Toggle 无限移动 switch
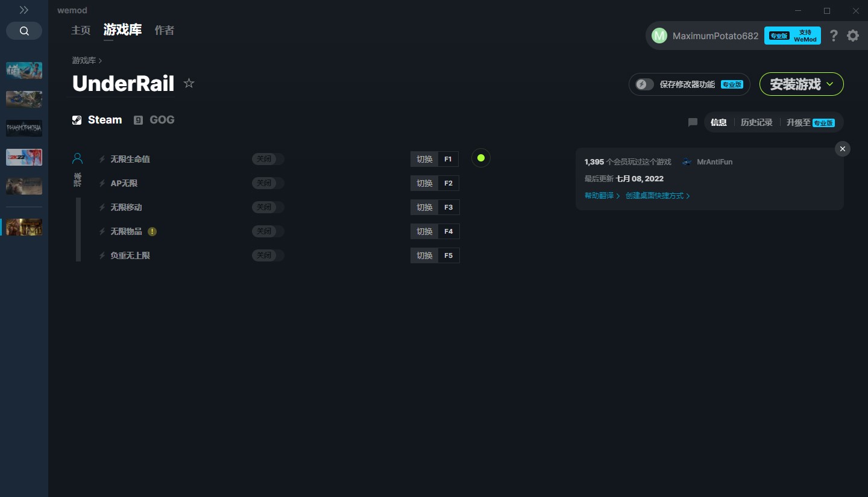Screen dimensions: 868x497 tap(268, 207)
